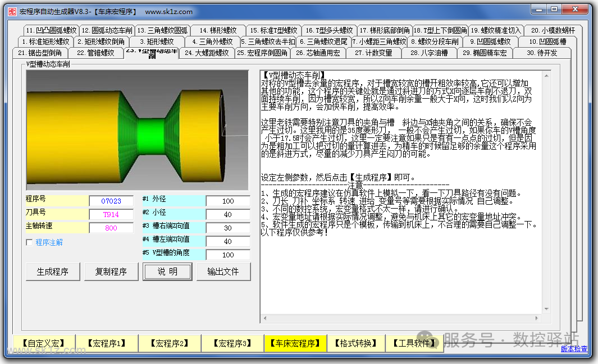
Task: Open tab 10. 凹圆弧槽
Action: click(547, 42)
